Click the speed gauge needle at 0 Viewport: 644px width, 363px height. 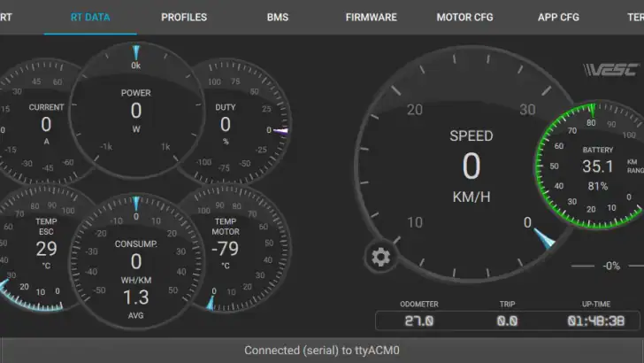pos(545,238)
